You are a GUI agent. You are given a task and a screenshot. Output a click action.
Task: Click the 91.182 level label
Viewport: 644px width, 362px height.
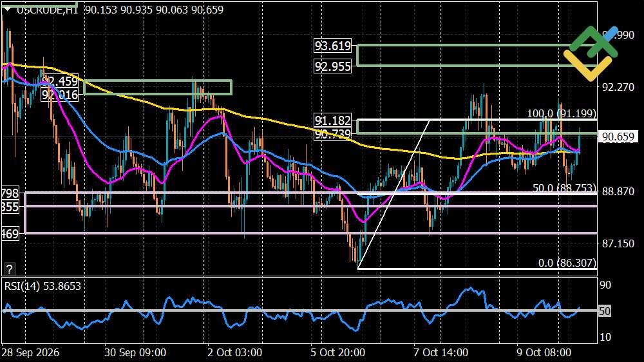[333, 120]
